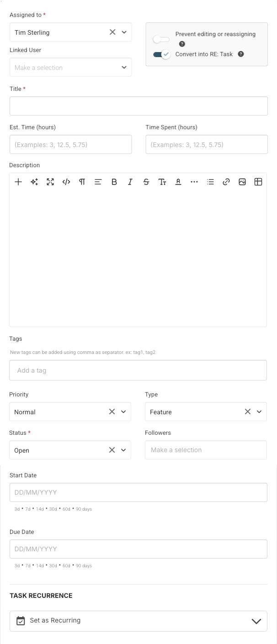
Task: Apply strikethrough formatting in the editor
Action: (x=146, y=182)
